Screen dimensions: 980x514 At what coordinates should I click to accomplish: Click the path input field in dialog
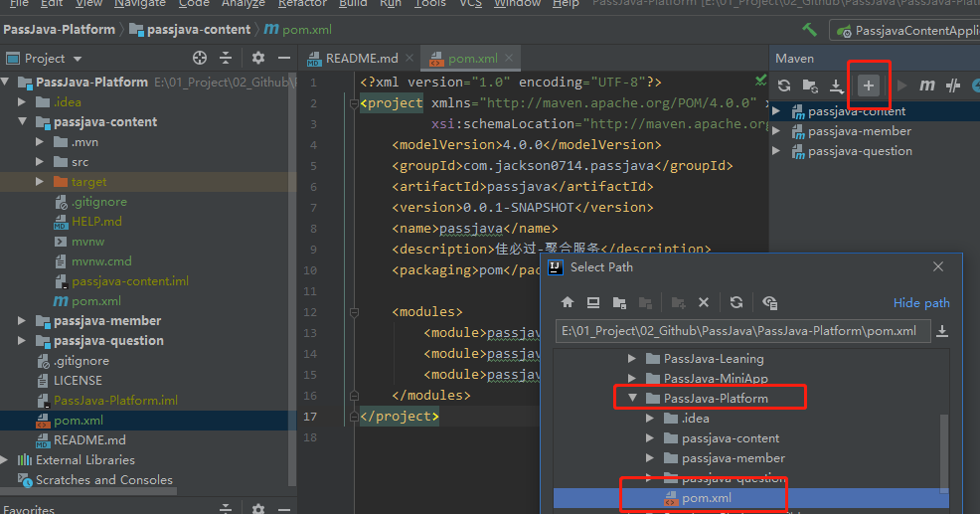click(x=742, y=330)
